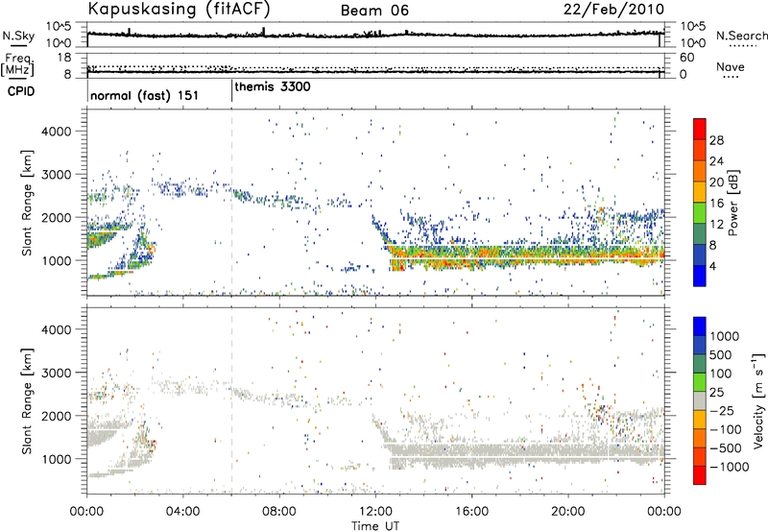Click the '18' frequency axis tick
Viewport: 768px width, 532px height.
coord(64,58)
